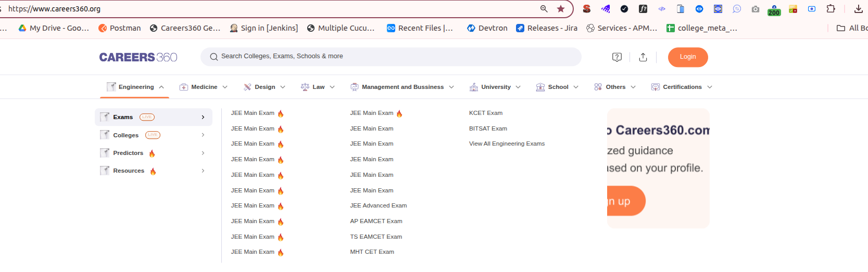
Task: Open the square-framed eye extension icon
Action: (718, 9)
